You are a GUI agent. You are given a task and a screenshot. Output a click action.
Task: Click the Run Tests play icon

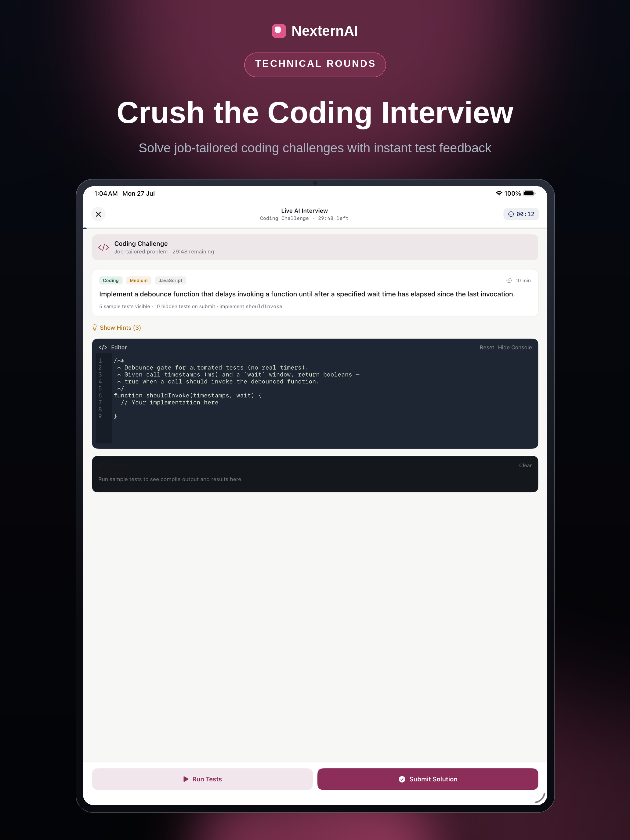186,779
